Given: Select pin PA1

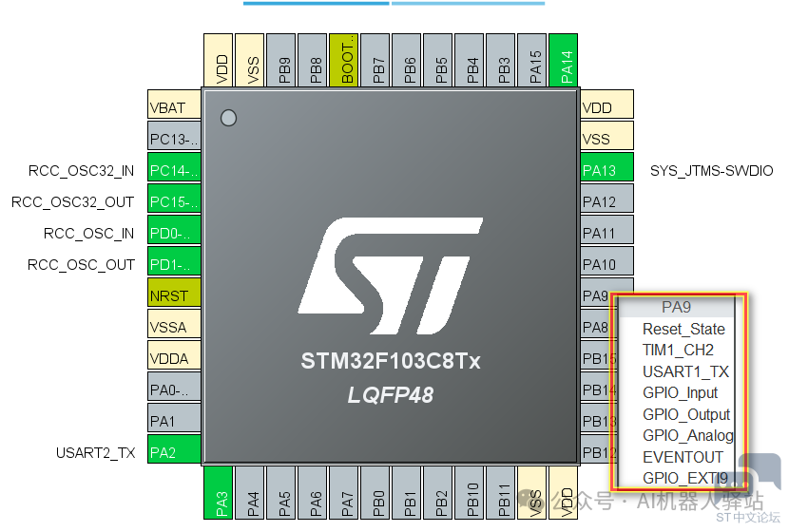Looking at the screenshot, I should 174,417.
